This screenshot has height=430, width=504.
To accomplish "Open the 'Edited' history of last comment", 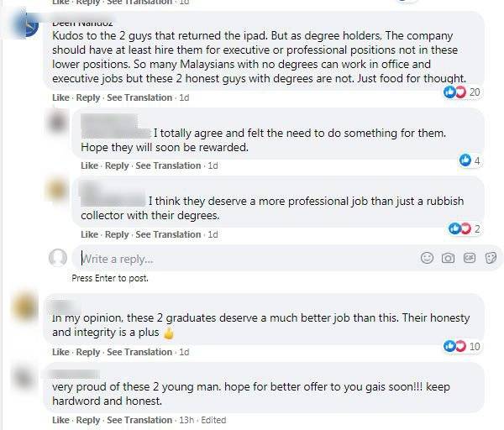I will click(213, 420).
